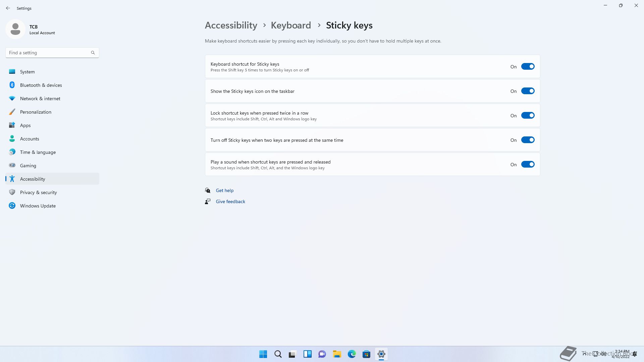
Task: Click the Settings gear on taskbar
Action: point(381,354)
